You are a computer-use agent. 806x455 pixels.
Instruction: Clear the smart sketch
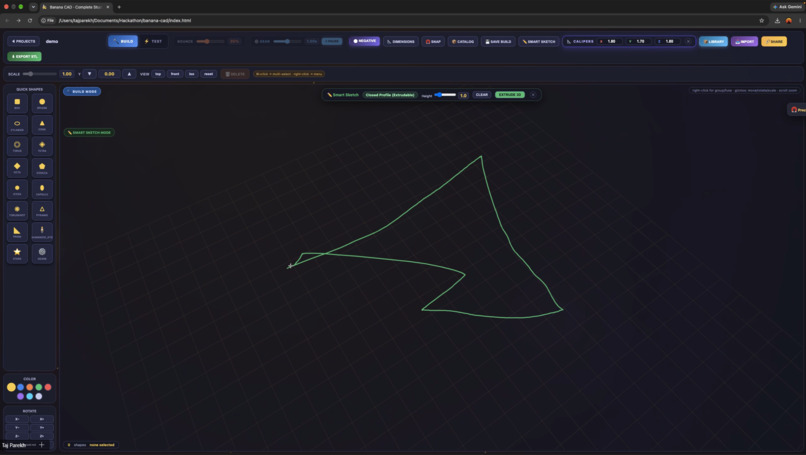482,95
